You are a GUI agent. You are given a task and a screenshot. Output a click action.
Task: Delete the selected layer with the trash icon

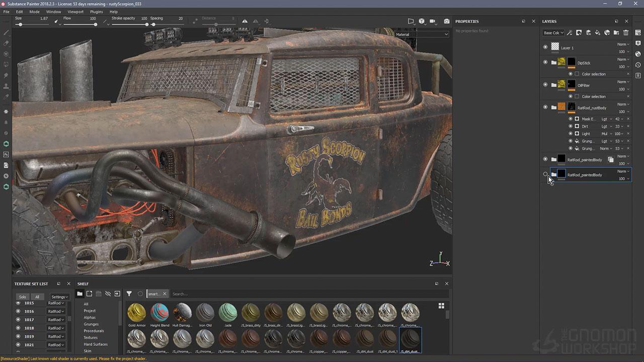coord(626,33)
